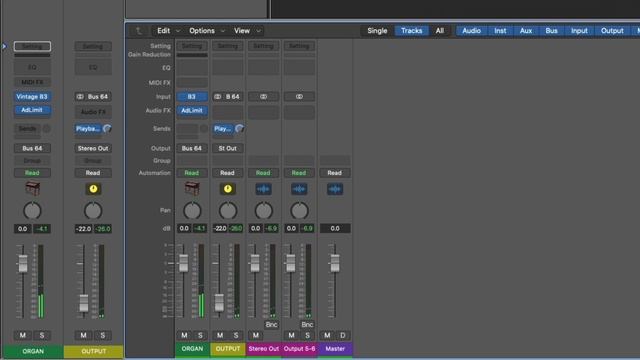Click the volume fader on mixer OUTPUT strip
This screenshot has height=360, width=640.
[219, 302]
